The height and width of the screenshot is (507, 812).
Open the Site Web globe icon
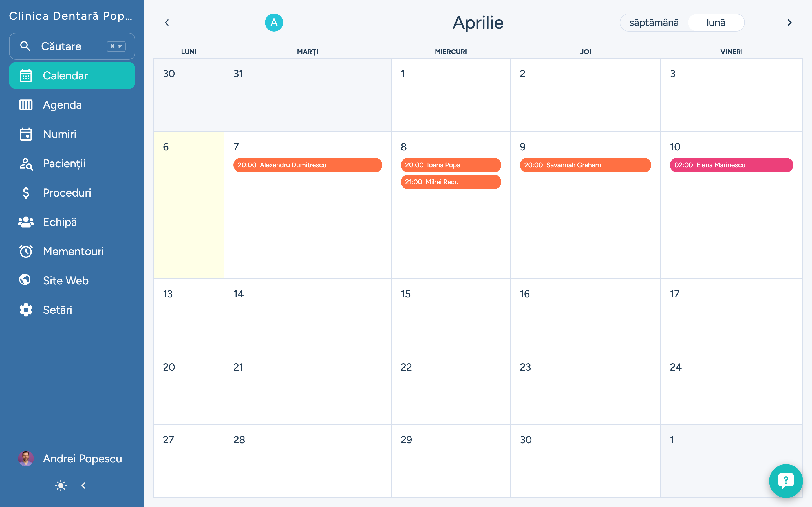[x=25, y=280]
